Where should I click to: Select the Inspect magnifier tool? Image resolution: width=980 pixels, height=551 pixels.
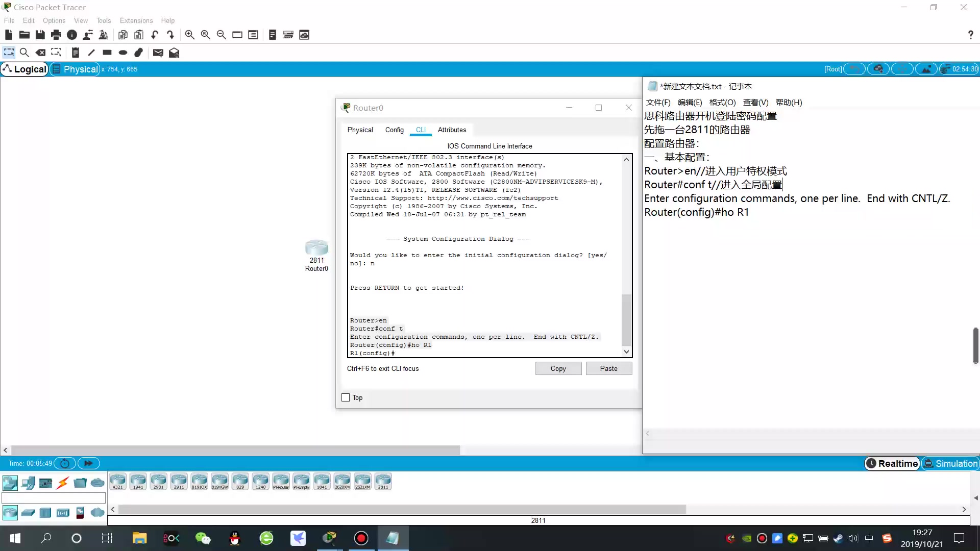pyautogui.click(x=24, y=53)
